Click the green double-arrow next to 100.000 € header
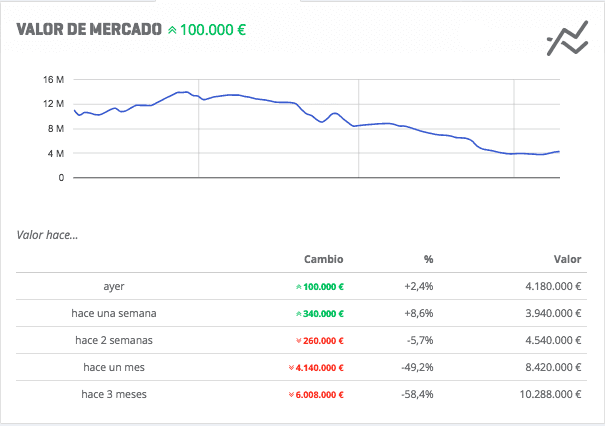The height and width of the screenshot is (426, 605). 172,30
